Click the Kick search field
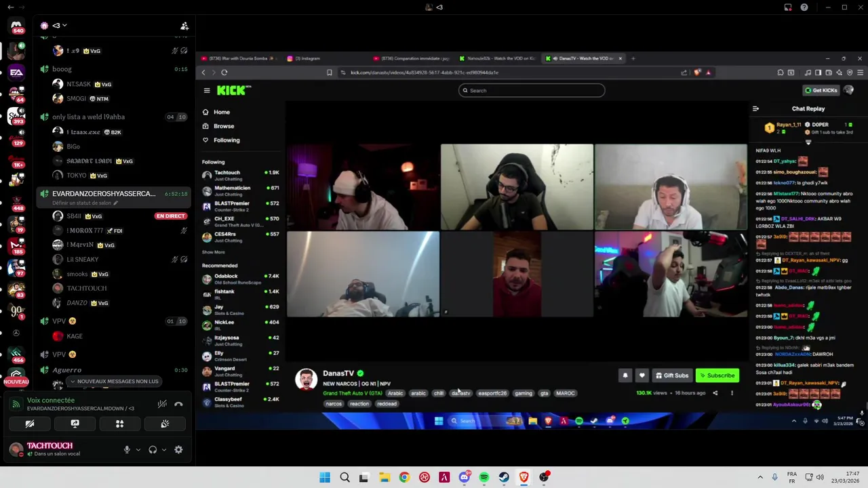868x488 pixels. (532, 90)
